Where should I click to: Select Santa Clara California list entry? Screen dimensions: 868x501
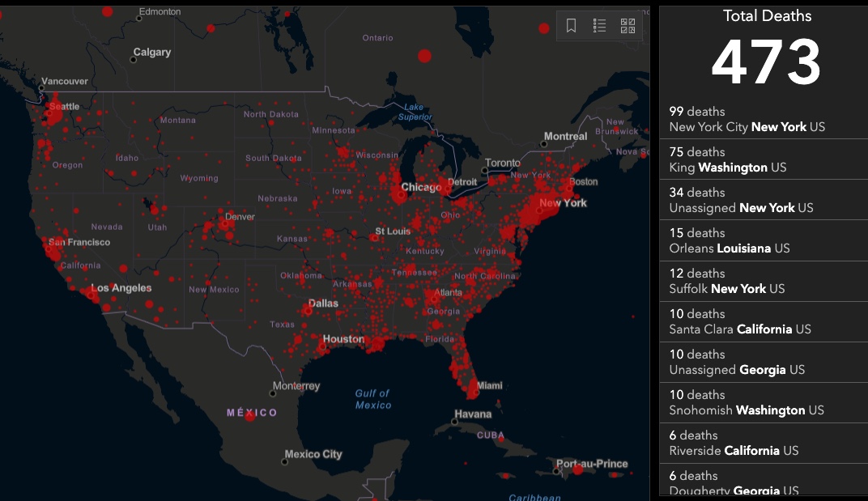click(763, 321)
